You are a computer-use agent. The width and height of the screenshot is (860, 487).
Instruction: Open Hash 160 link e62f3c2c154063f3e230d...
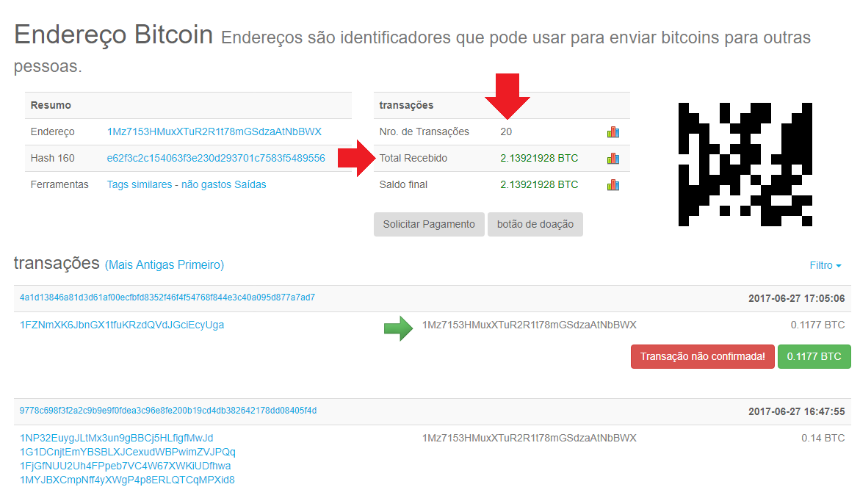[216, 158]
